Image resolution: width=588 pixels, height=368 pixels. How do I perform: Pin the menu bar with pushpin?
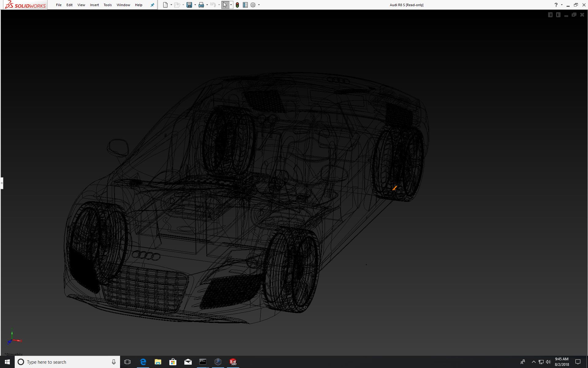[152, 5]
